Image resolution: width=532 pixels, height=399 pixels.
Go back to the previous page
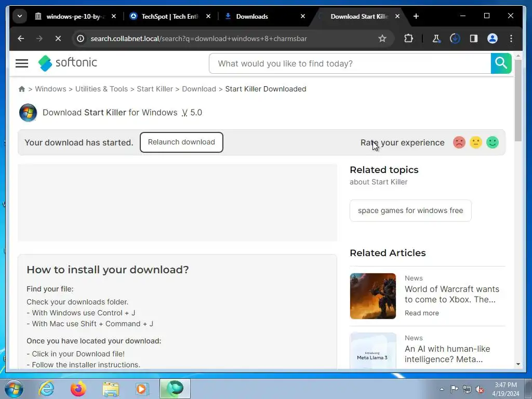21,38
